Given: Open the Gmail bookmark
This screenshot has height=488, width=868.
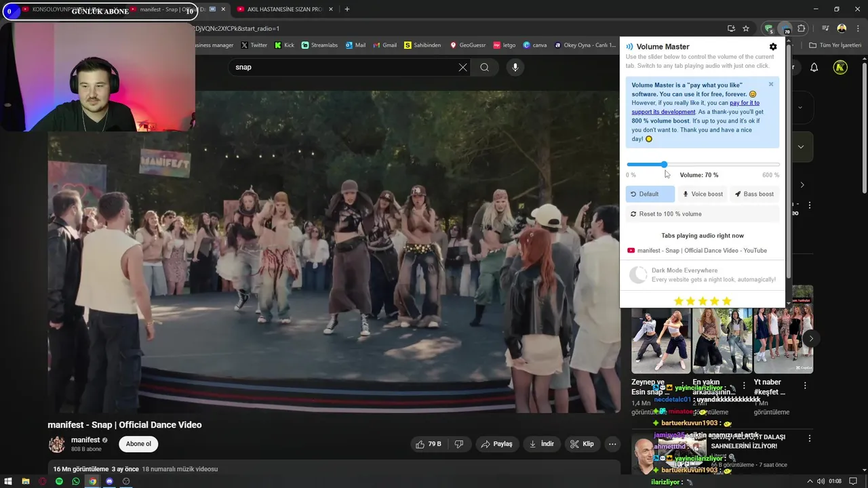Looking at the screenshot, I should (384, 45).
